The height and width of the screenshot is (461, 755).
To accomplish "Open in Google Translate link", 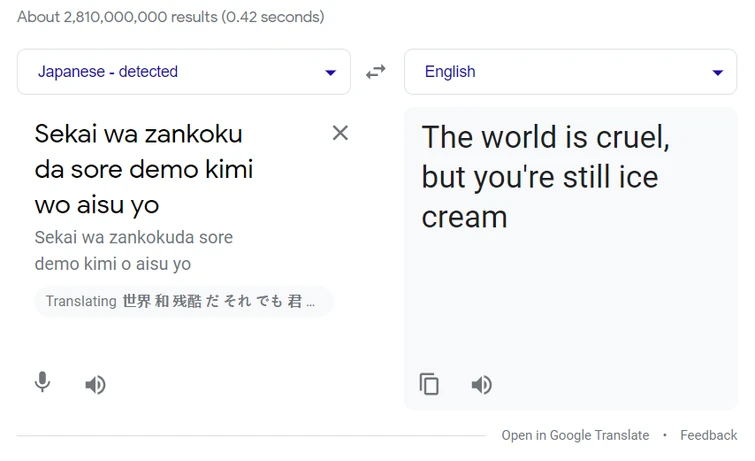I will pos(575,435).
